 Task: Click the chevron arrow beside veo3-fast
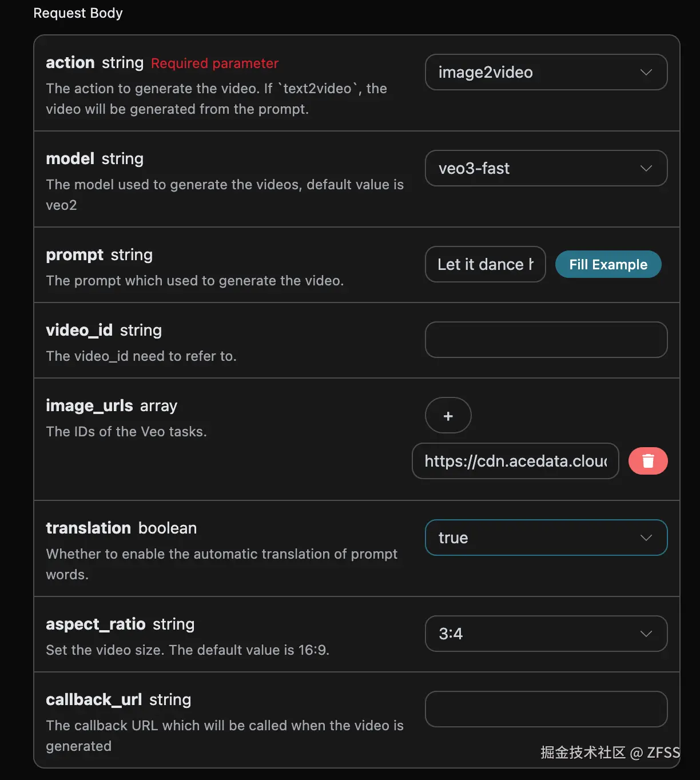tap(646, 169)
